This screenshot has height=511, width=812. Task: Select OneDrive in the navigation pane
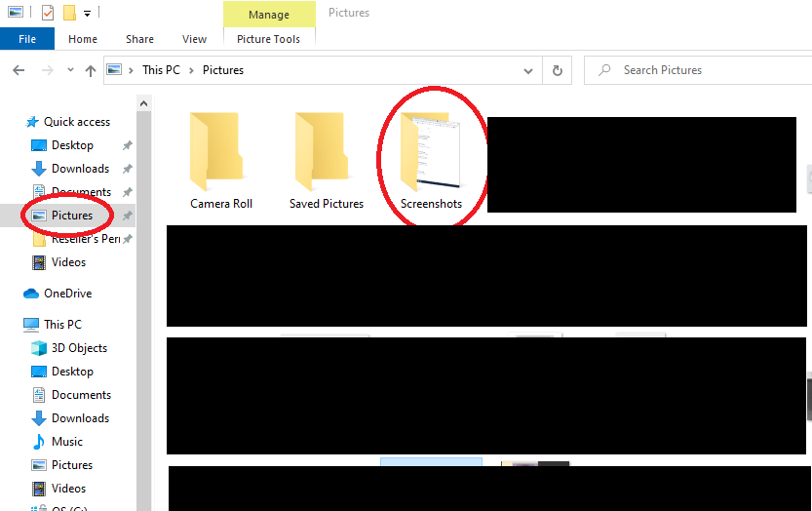67,294
